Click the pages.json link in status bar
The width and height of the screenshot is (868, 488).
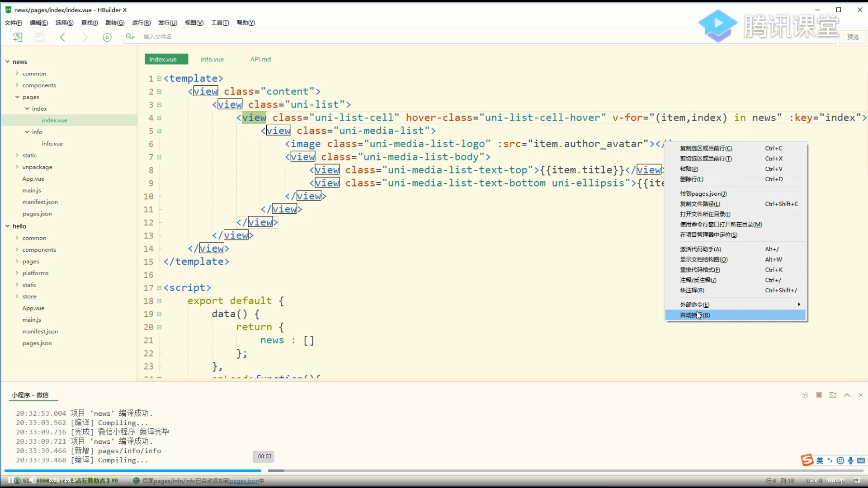click(x=244, y=481)
